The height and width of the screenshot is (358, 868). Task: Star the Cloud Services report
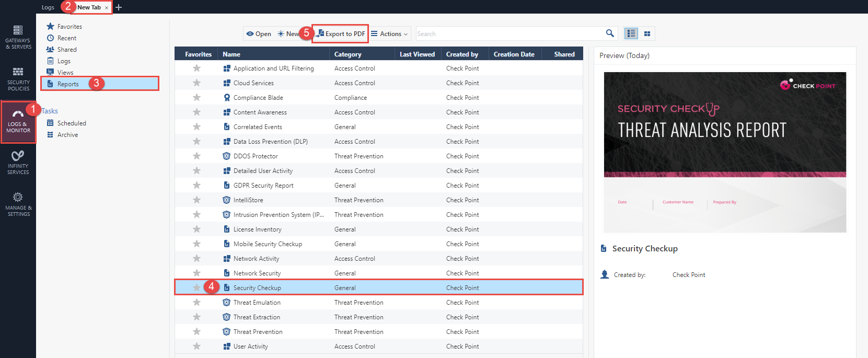[196, 83]
